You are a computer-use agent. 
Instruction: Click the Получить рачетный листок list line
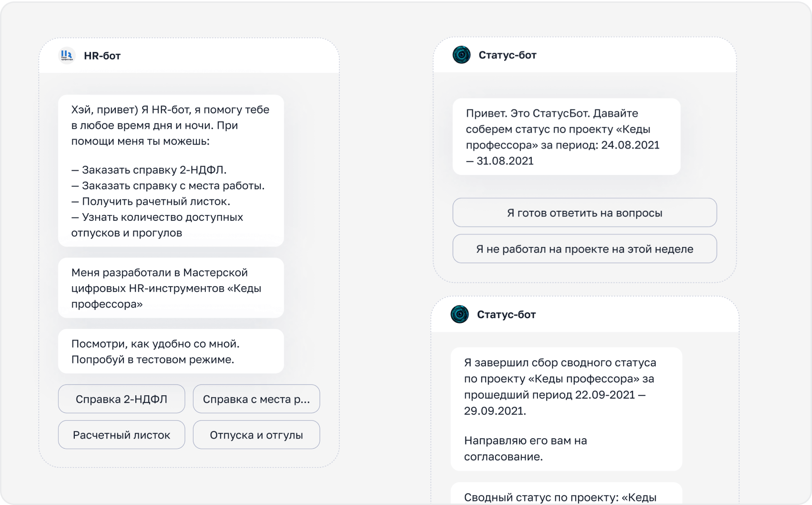151,201
